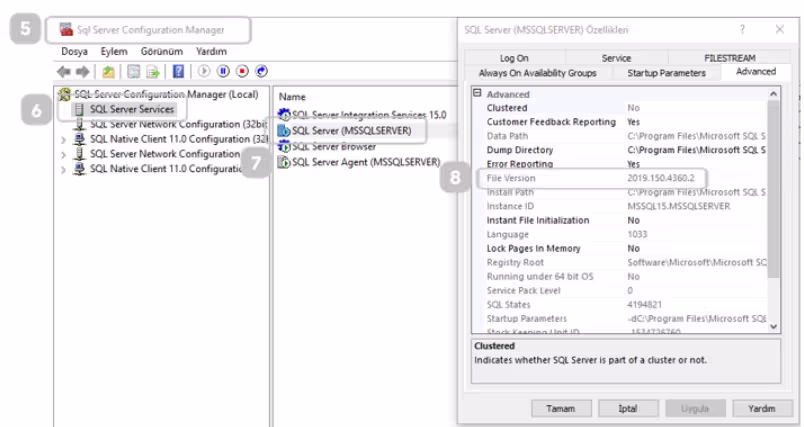
Task: Click the property grid vertical scrollbar thumb
Action: [773, 189]
